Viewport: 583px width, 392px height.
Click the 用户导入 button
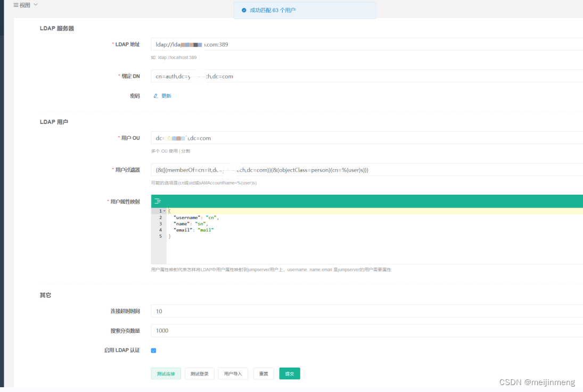point(233,373)
